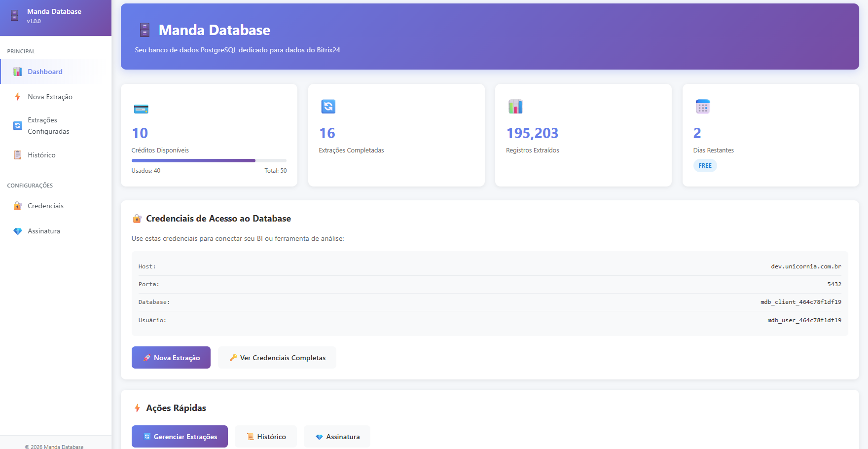Click the database icon in the header banner
The height and width of the screenshot is (449, 868).
[145, 30]
